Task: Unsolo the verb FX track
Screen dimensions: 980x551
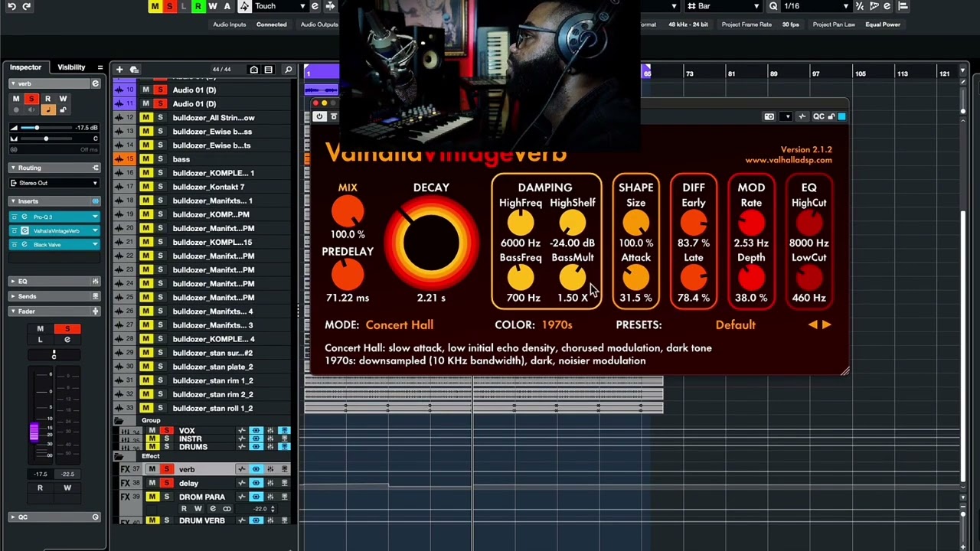Action: 166,469
